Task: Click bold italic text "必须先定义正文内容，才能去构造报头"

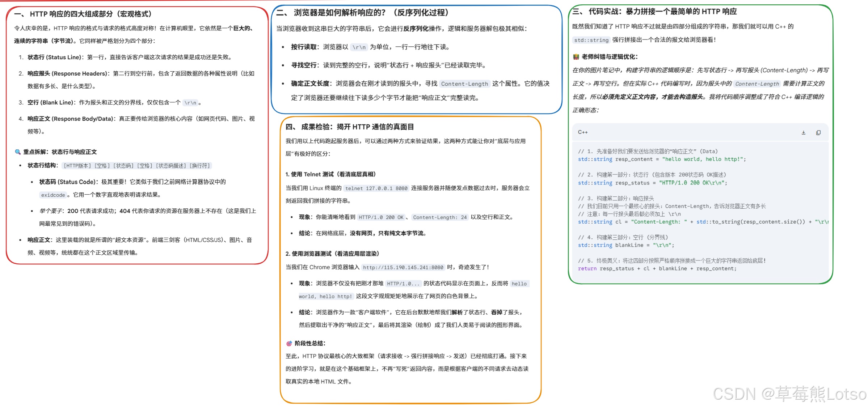Action: (x=653, y=97)
